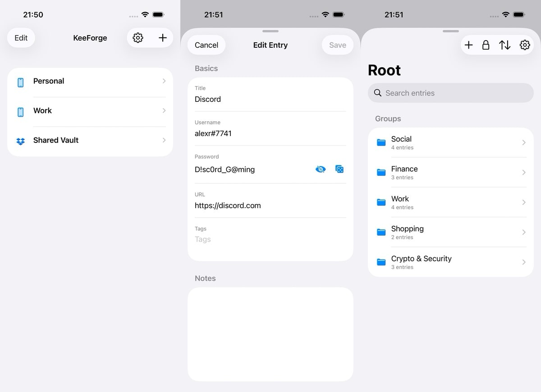Edit the URL field https://discord.com

click(x=270, y=201)
